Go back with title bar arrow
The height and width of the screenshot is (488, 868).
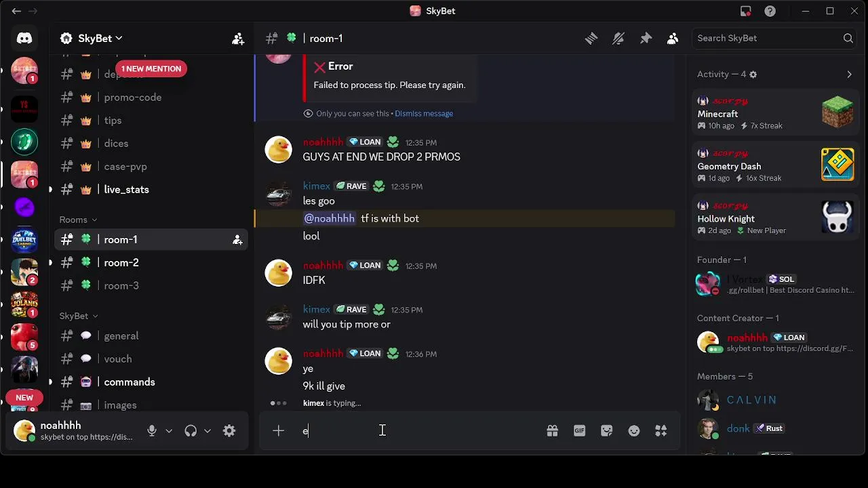[16, 11]
